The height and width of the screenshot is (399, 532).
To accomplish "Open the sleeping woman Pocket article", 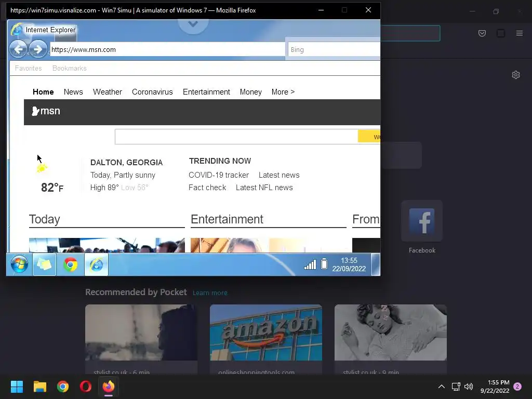I will point(391,332).
